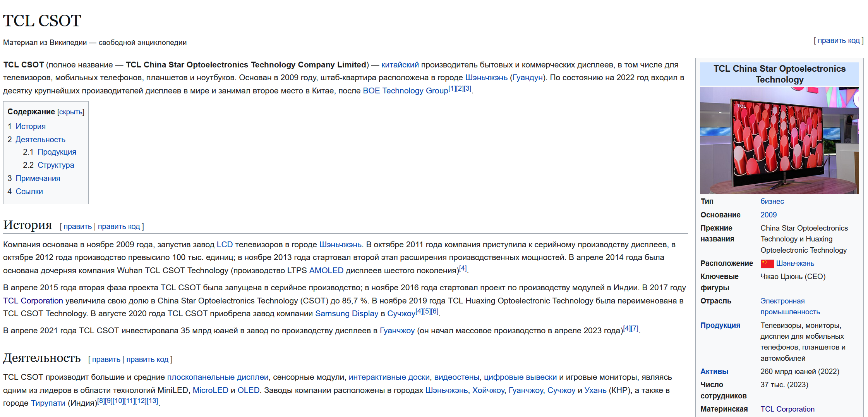Open the 'Гуандун' link
The height and width of the screenshot is (417, 868).
coord(528,78)
